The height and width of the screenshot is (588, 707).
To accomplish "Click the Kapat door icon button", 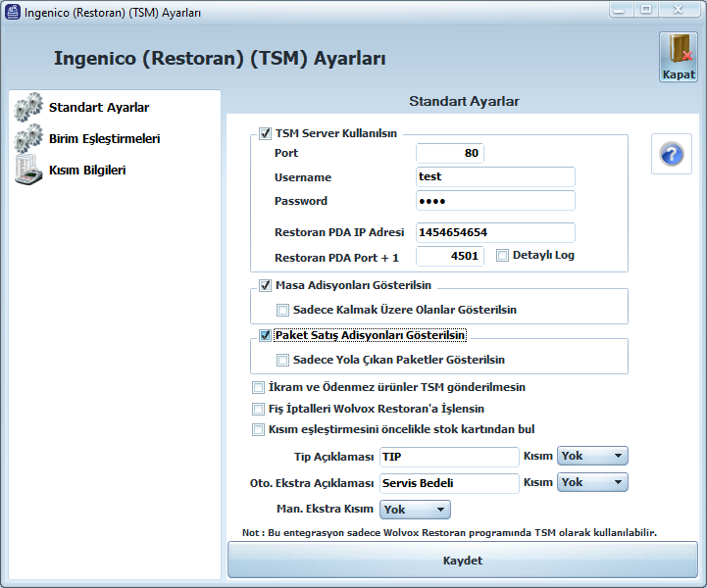I will pos(678,56).
